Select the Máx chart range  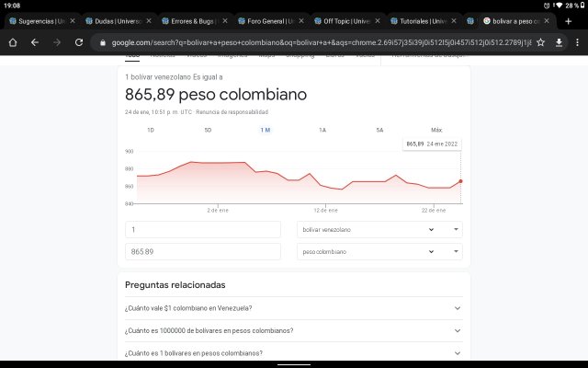pyautogui.click(x=436, y=130)
